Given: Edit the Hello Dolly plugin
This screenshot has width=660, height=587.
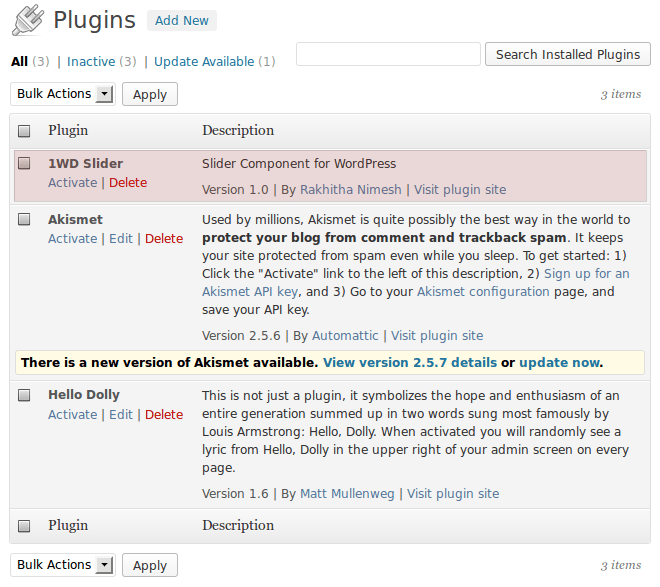Looking at the screenshot, I should click(121, 415).
